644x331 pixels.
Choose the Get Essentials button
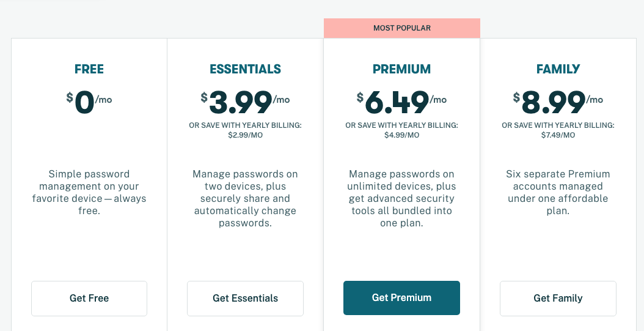(245, 299)
